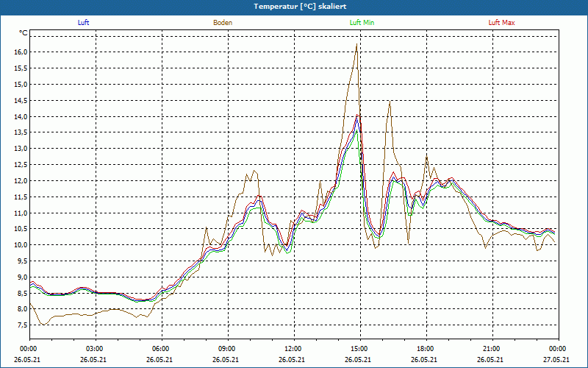The height and width of the screenshot is (368, 588).
Task: Click the 11,5 y-axis value
Action: (21, 197)
